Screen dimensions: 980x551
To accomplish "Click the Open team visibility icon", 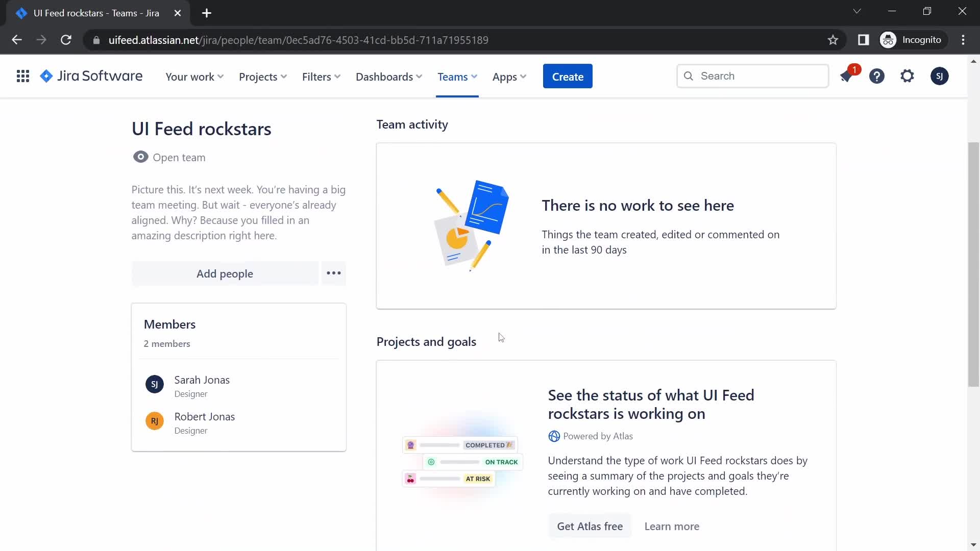I will click(139, 157).
